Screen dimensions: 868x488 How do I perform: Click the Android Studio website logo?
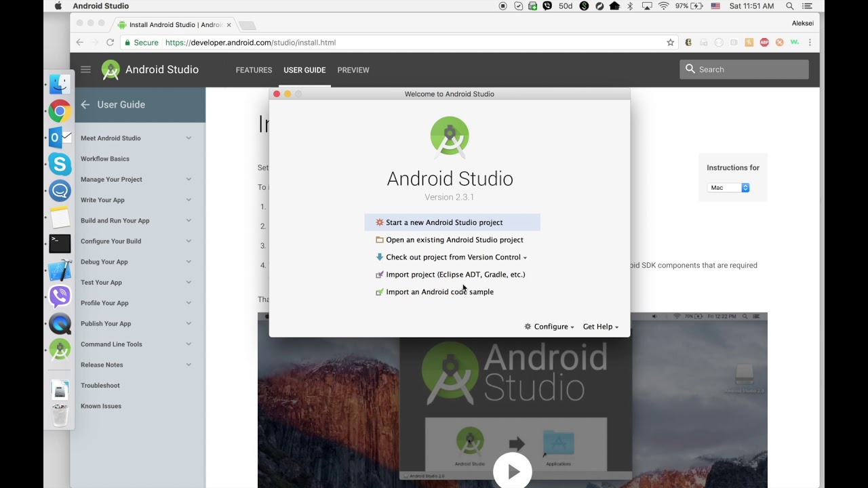coord(150,70)
